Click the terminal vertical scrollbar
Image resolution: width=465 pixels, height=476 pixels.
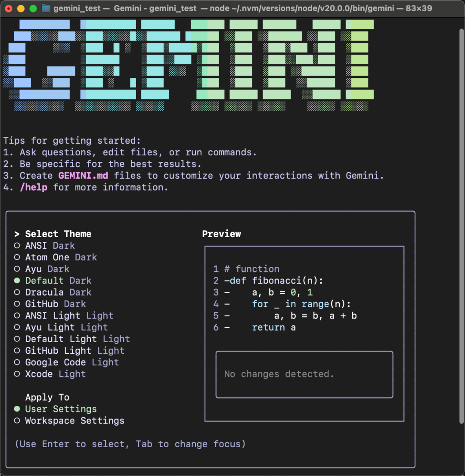[462, 226]
